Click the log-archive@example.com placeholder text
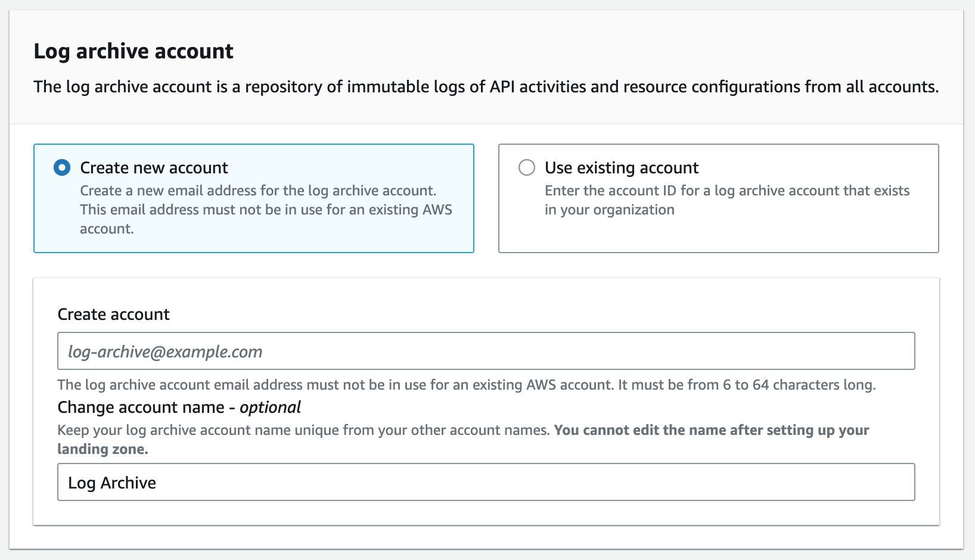Screen dimensions: 975x560 point(165,352)
